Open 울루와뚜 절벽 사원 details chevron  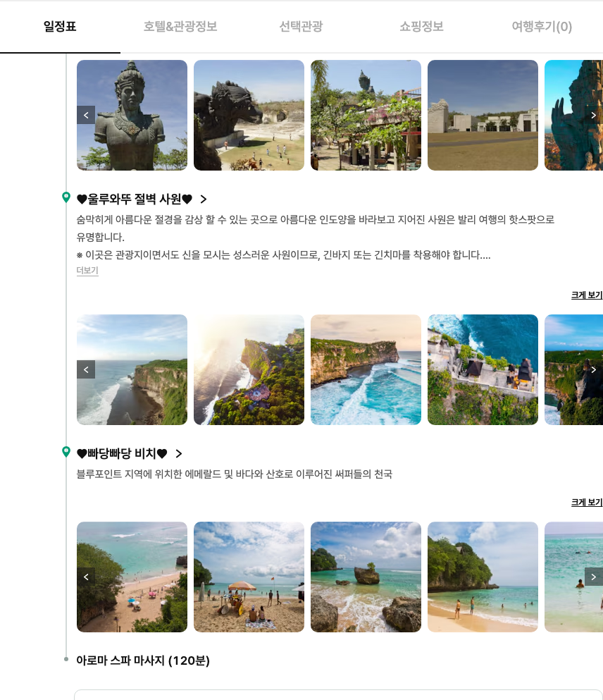[204, 199]
